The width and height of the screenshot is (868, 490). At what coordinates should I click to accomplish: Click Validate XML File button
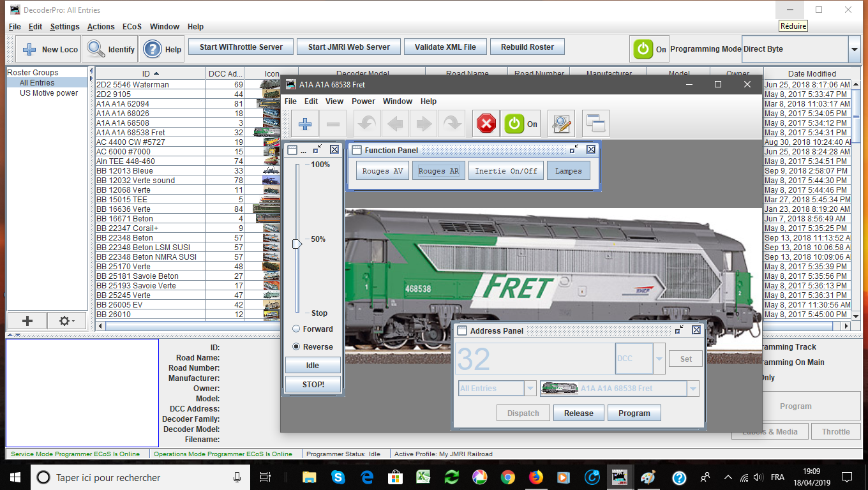tap(445, 47)
